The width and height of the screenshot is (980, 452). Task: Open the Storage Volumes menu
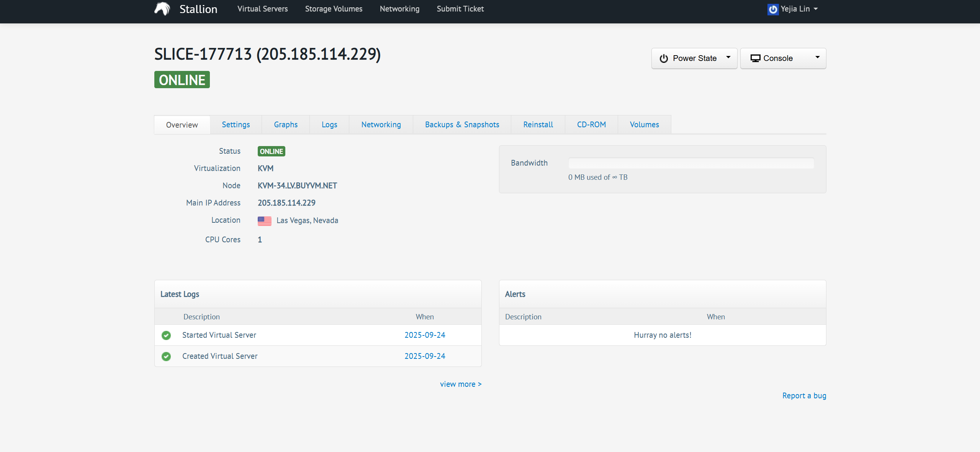[x=334, y=9]
